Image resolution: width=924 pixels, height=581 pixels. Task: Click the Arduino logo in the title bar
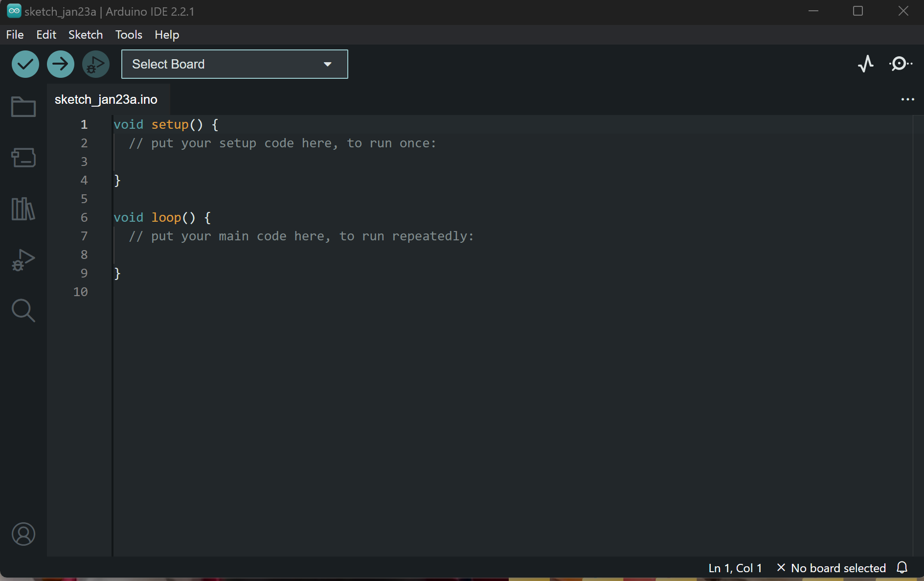14,11
